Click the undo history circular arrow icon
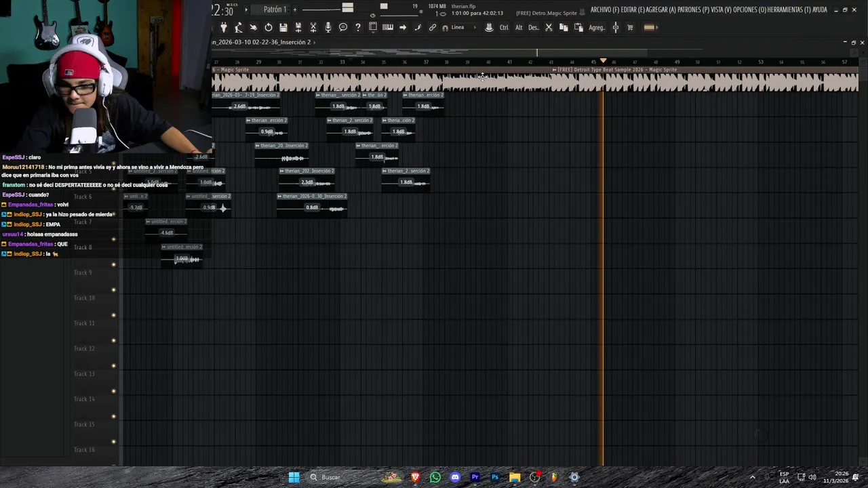Screen dimensions: 868x488 tap(269, 27)
